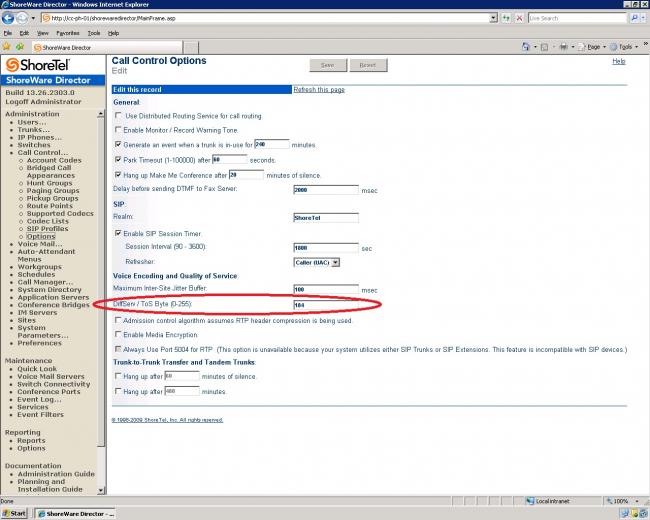Click the browser Forward arrow button
The width and height of the screenshot is (650, 520).
(22, 18)
